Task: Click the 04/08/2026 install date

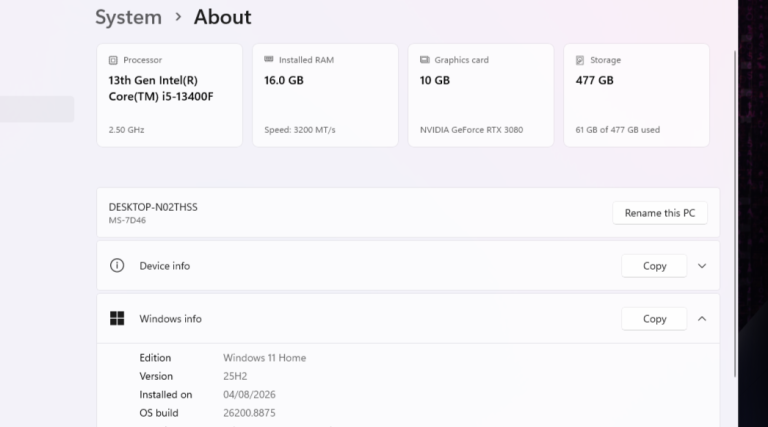Action: [249, 395]
